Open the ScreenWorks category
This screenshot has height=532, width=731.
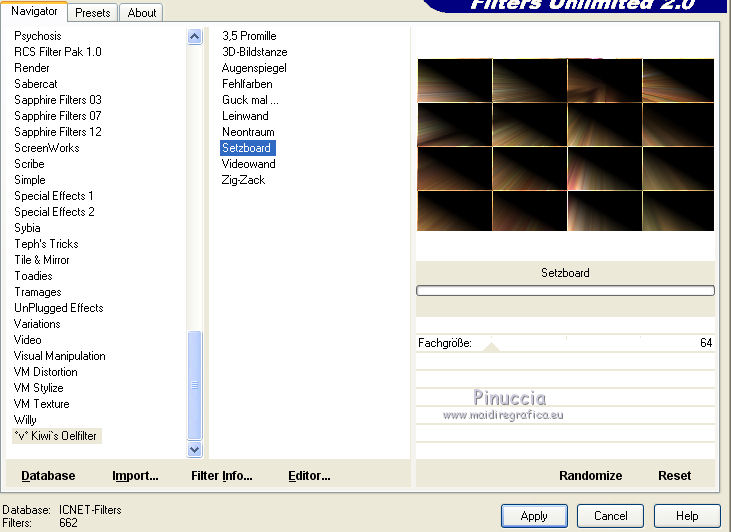pos(47,148)
